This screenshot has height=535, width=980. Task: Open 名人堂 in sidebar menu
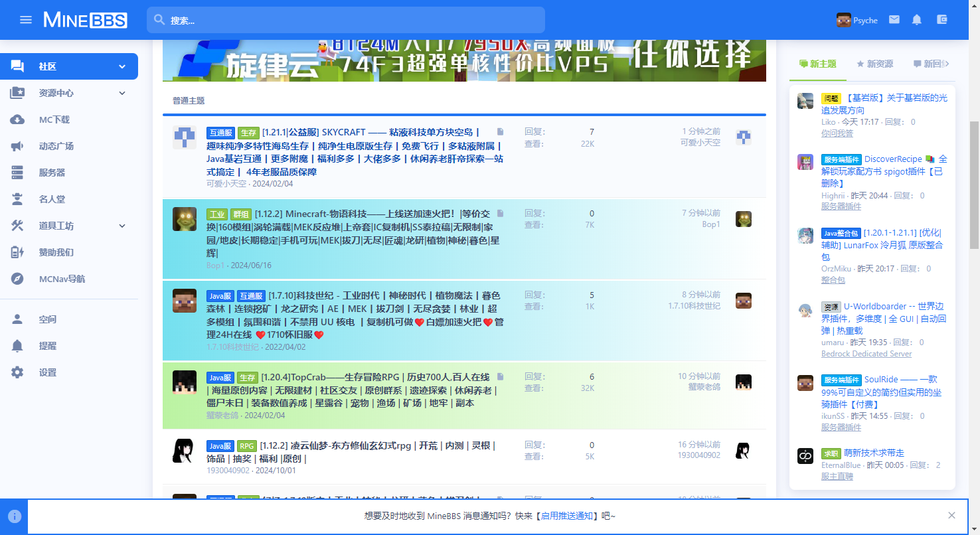[52, 199]
